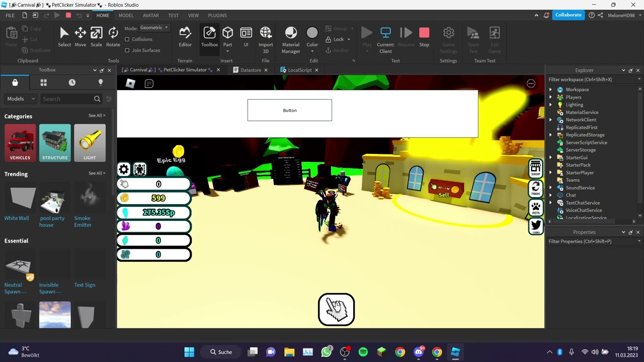Image resolution: width=644 pixels, height=362 pixels.
Task: See All Categories in Toolbox
Action: point(97,116)
